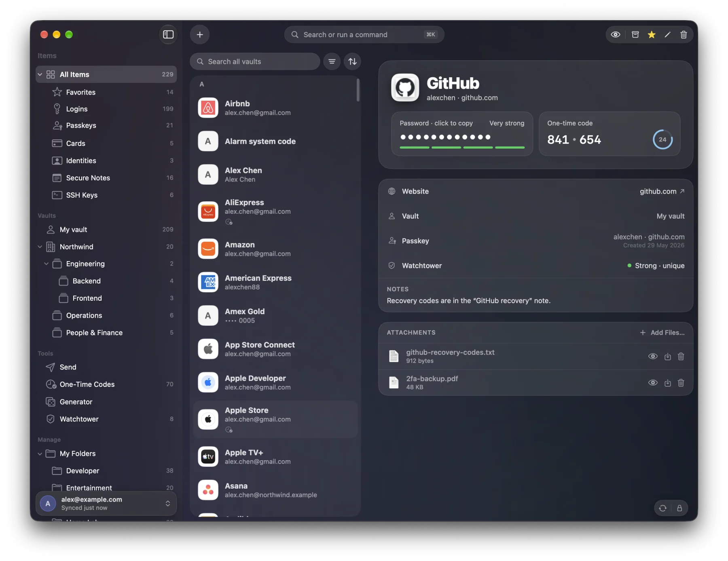Screen dimensions: 728x561
Task: Open Watchtower in sidebar
Action: click(106, 419)
